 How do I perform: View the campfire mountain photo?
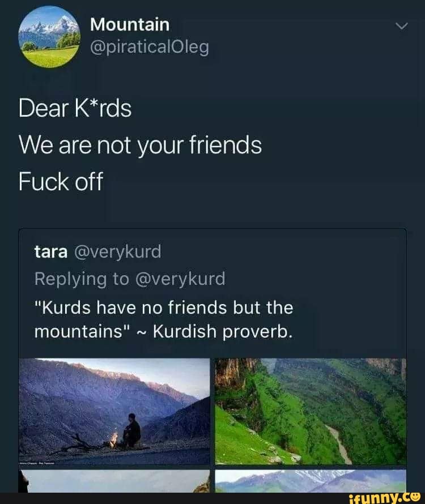pos(114,412)
